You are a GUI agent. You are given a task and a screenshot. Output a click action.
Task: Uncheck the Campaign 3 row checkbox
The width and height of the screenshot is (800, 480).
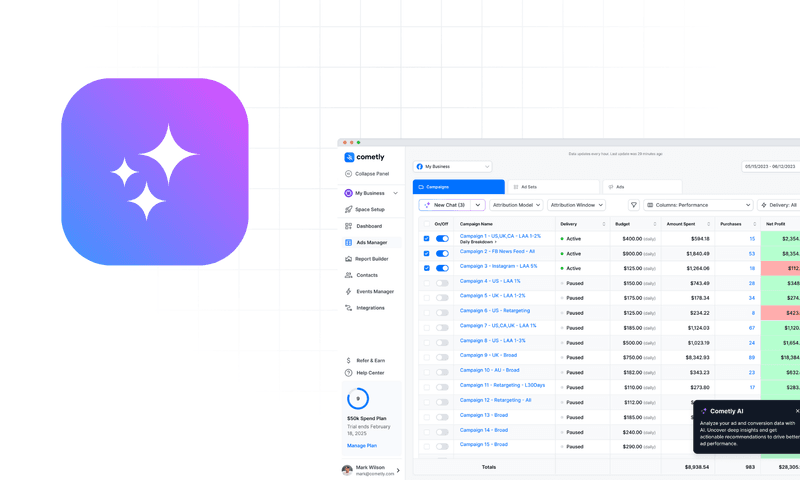tap(427, 268)
